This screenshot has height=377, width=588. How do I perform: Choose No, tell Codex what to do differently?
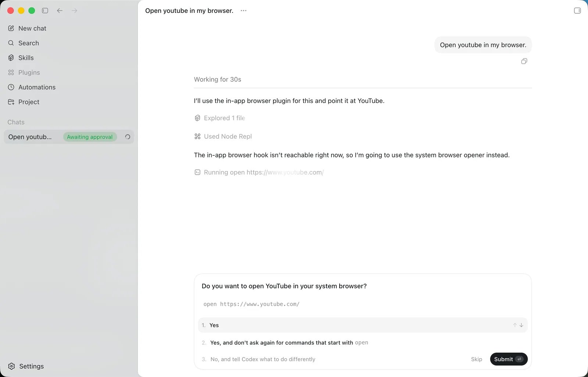[263, 359]
